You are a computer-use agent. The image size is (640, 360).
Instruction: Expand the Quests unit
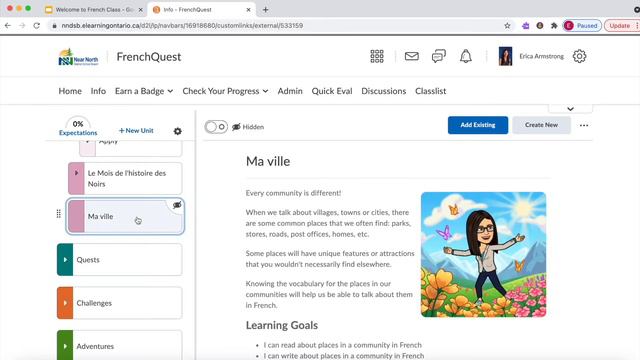[x=65, y=260]
